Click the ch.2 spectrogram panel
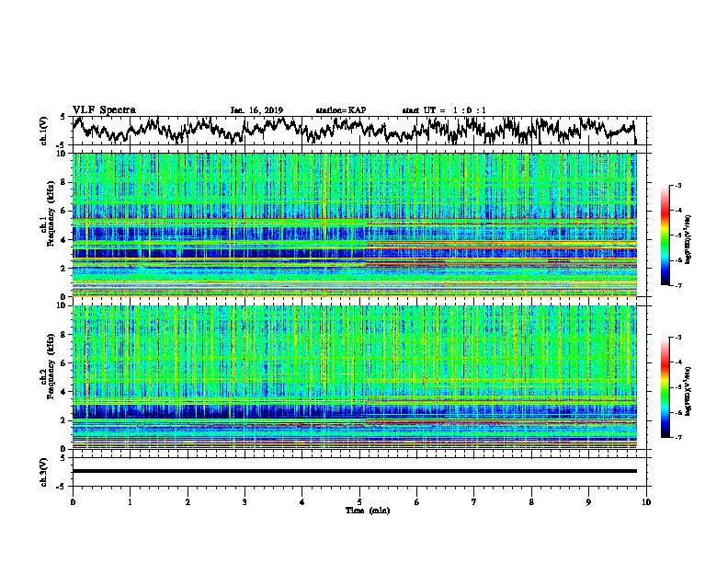 point(354,377)
